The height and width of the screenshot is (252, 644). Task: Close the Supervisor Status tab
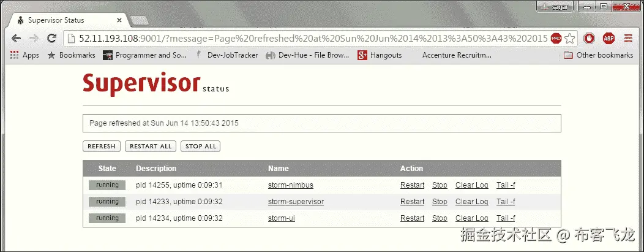(x=119, y=20)
